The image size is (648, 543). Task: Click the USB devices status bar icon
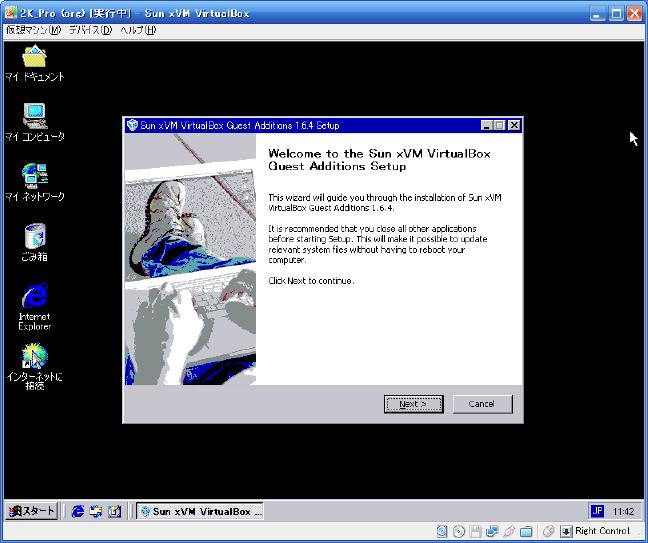[x=509, y=531]
